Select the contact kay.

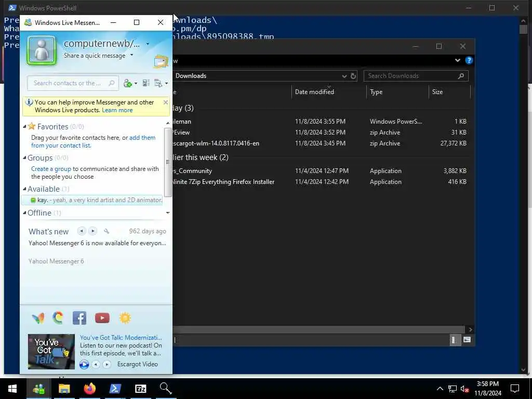92,200
